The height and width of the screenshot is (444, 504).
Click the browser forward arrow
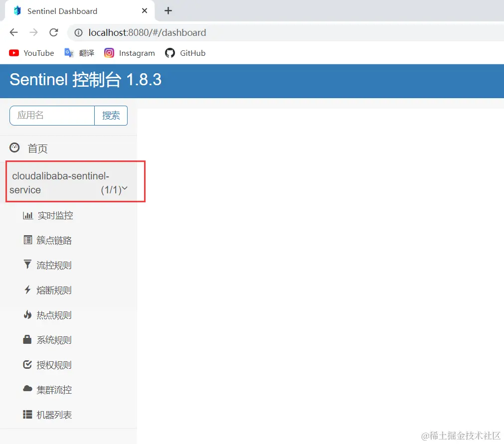34,32
